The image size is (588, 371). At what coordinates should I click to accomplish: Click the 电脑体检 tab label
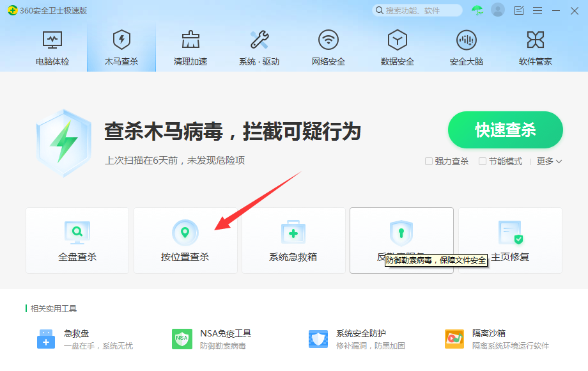tap(52, 61)
